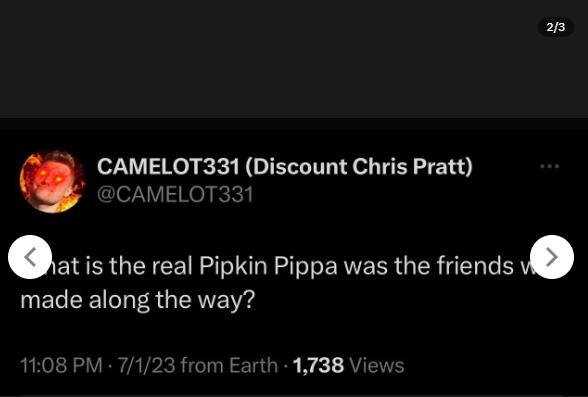This screenshot has width=588, height=397.
Task: Click the '(Discount Chris Pratt)' nickname text
Action: point(359,166)
